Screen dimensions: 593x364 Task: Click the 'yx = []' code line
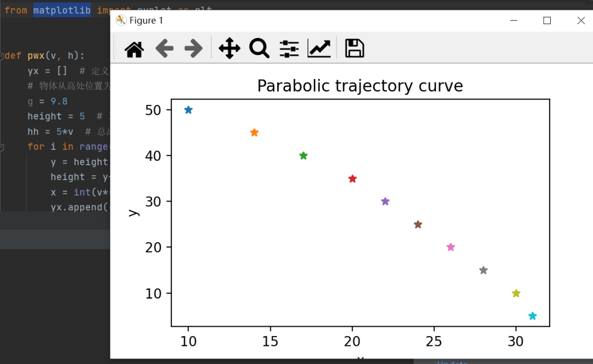47,71
